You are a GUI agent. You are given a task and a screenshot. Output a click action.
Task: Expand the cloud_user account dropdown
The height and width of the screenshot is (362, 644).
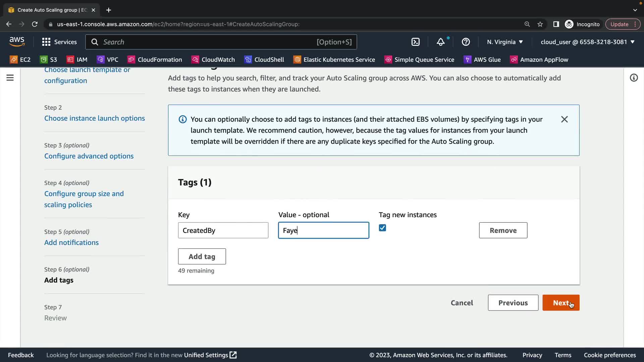(x=587, y=42)
